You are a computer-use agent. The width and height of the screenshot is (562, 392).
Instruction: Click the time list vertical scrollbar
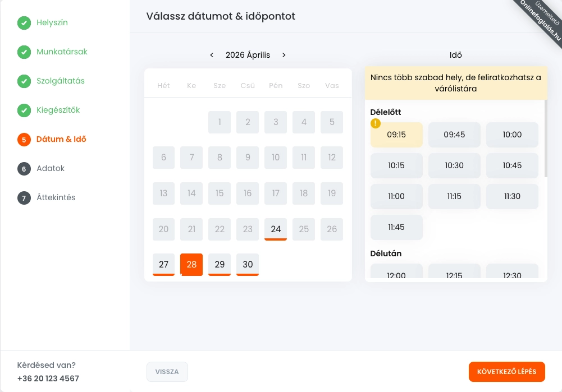(546, 140)
